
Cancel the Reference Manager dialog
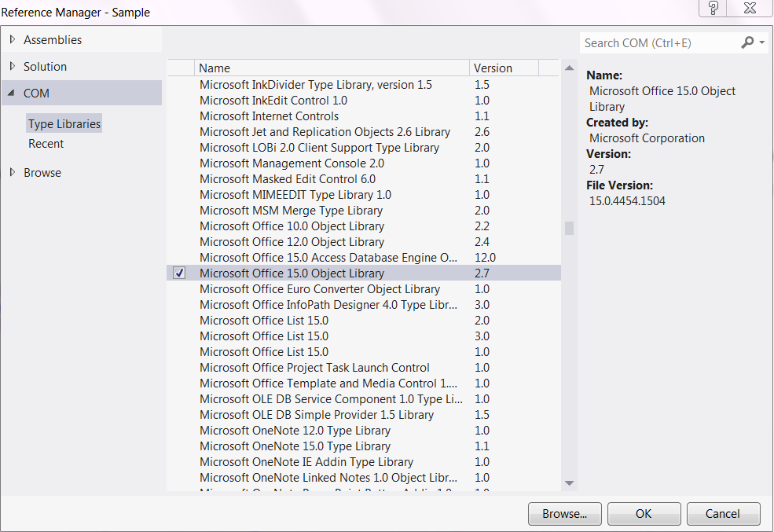[723, 514]
